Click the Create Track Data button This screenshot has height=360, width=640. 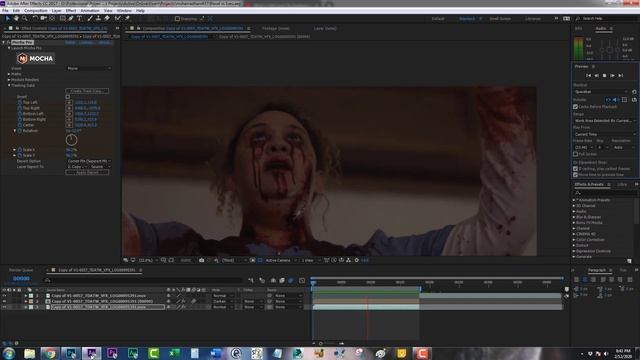[87, 91]
